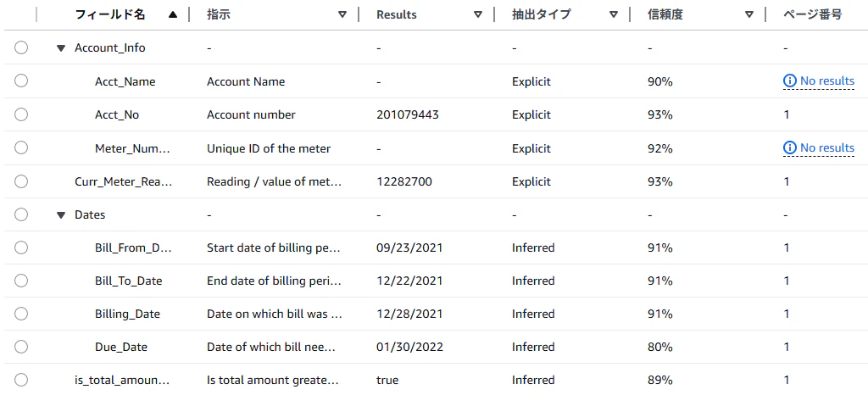
Task: Sort by フィールド名 ascending arrow
Action: coord(173,15)
